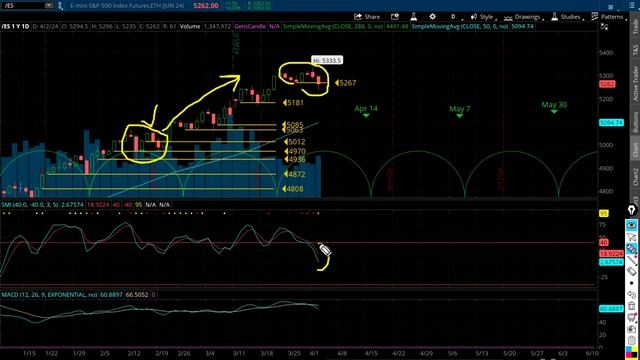Click the Volume study label
The height and width of the screenshot is (360, 640).
click(x=190, y=26)
